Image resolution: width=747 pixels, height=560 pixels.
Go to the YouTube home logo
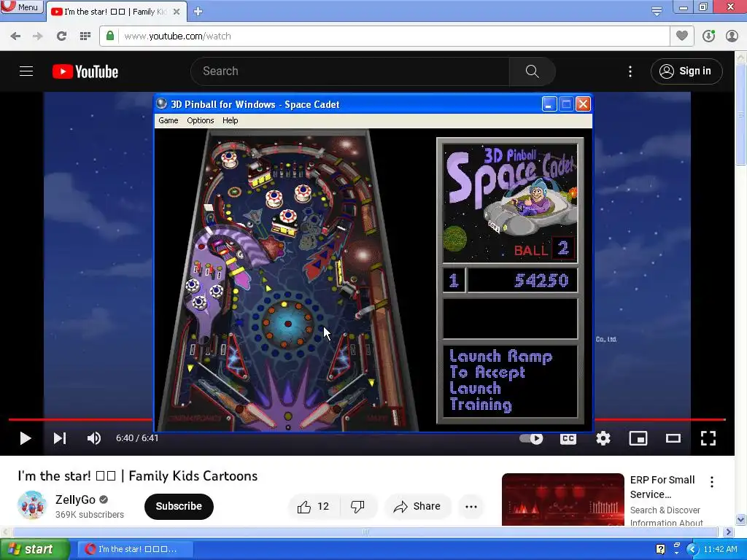point(85,71)
